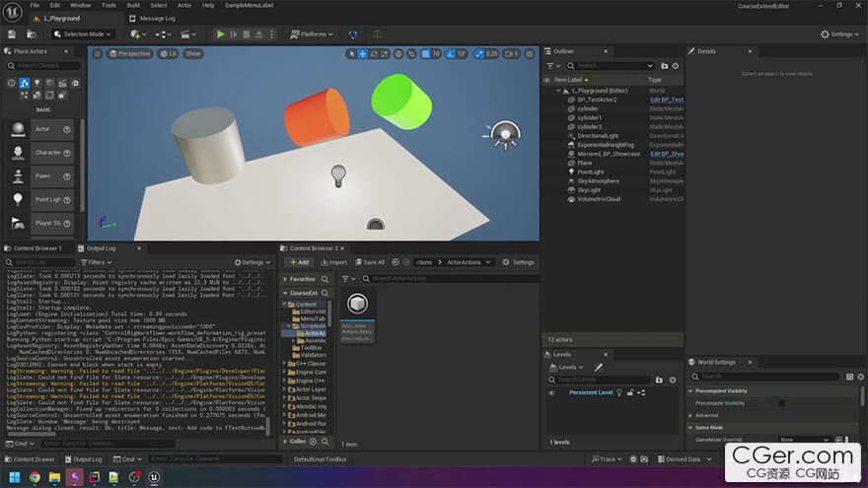Click the Settings button at top right
Screen dimensions: 868x488
click(839, 35)
